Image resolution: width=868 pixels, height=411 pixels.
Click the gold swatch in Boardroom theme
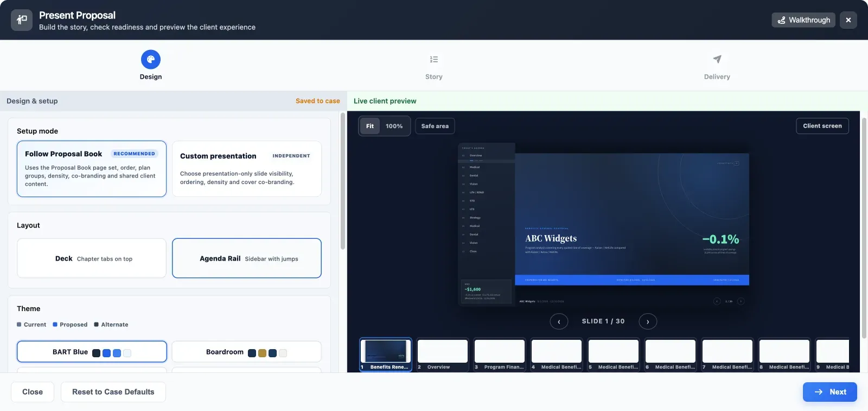pyautogui.click(x=262, y=353)
